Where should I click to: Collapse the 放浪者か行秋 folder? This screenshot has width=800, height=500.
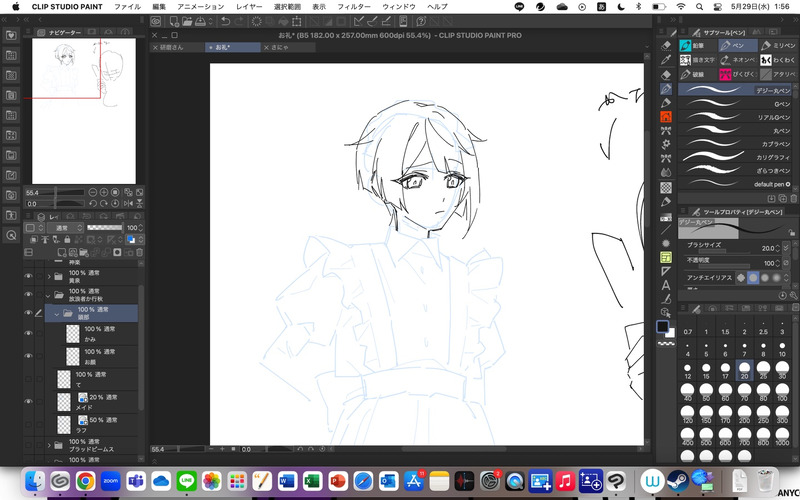(49, 295)
